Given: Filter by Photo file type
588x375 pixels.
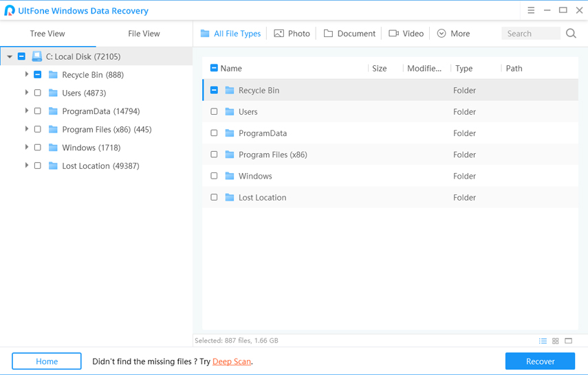Looking at the screenshot, I should [x=292, y=34].
